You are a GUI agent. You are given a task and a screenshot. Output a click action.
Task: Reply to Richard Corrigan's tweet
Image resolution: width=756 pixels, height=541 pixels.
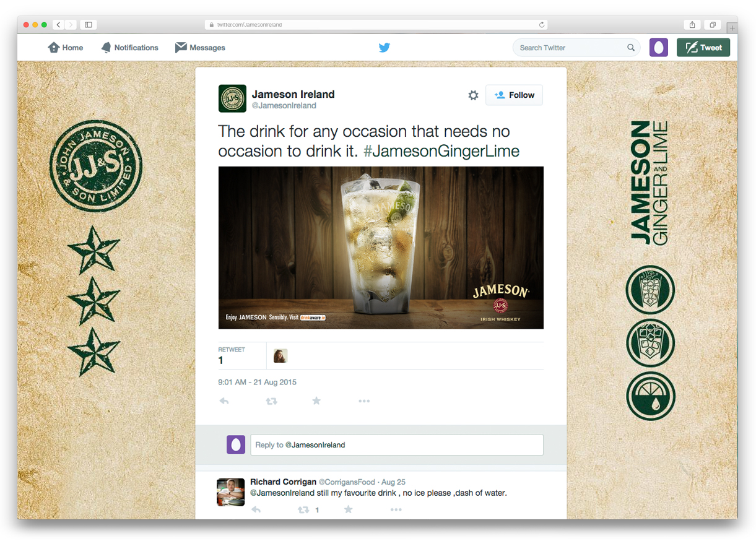256,510
